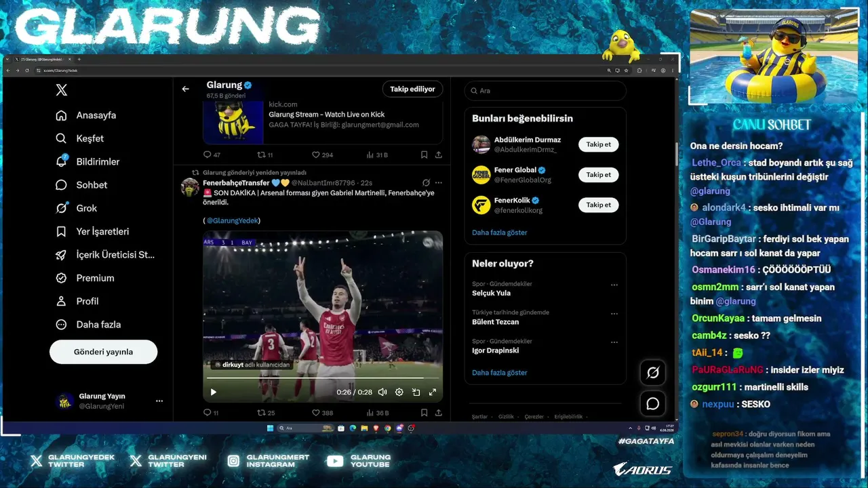Screen dimensions: 868x488
Task: Click the page vertical scrollbar
Action: (676, 155)
